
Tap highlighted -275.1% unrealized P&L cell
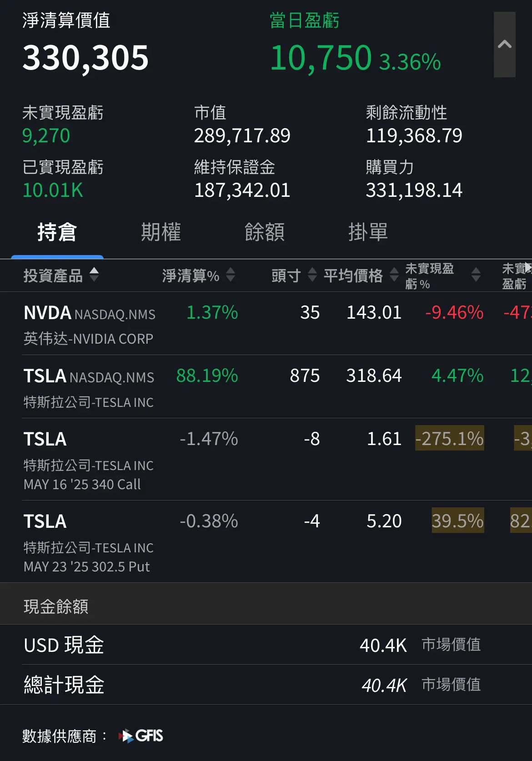[x=450, y=438]
